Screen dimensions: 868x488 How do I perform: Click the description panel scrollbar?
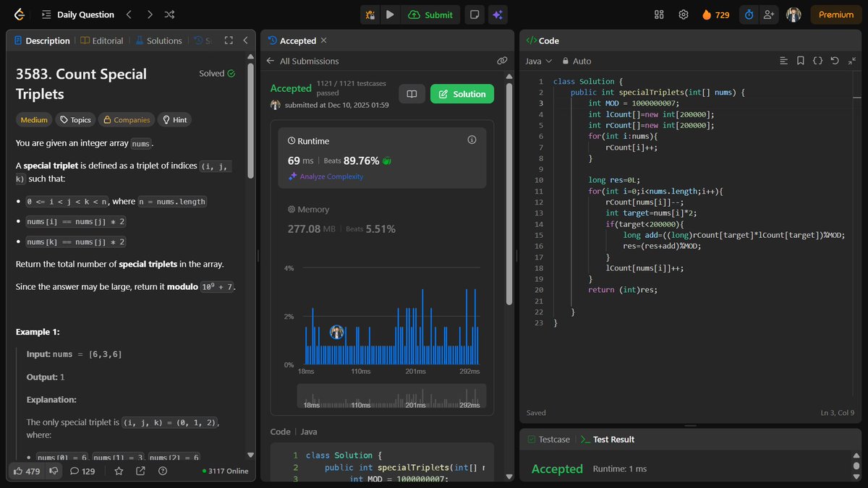click(251, 119)
